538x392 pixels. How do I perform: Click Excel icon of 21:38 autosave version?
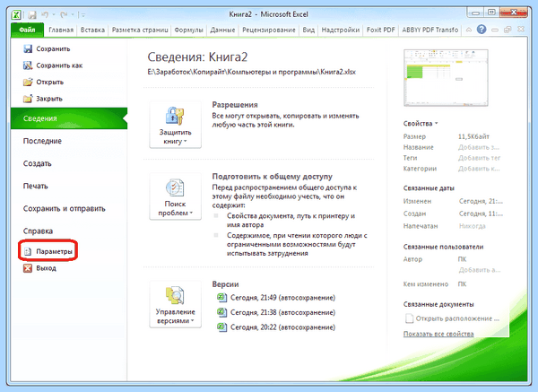(x=222, y=312)
